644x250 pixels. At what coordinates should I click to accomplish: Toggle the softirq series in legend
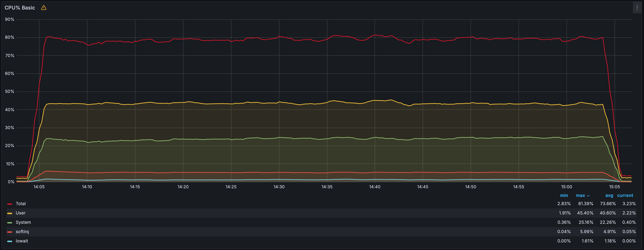click(22, 232)
